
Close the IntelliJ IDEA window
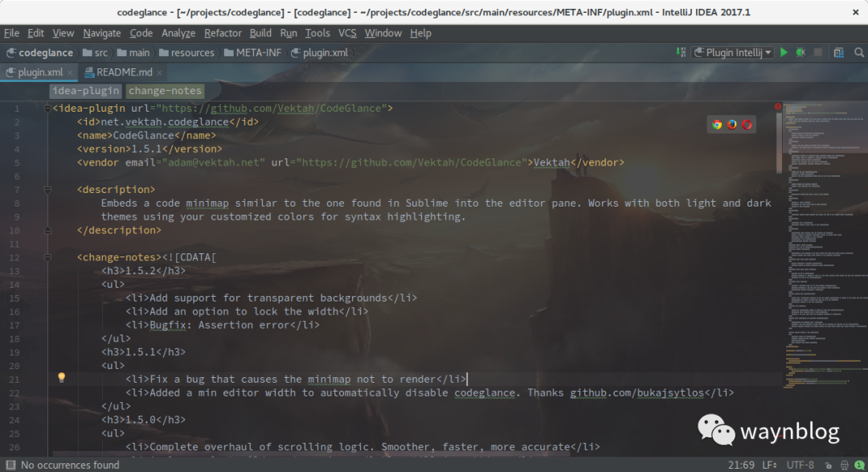point(855,12)
